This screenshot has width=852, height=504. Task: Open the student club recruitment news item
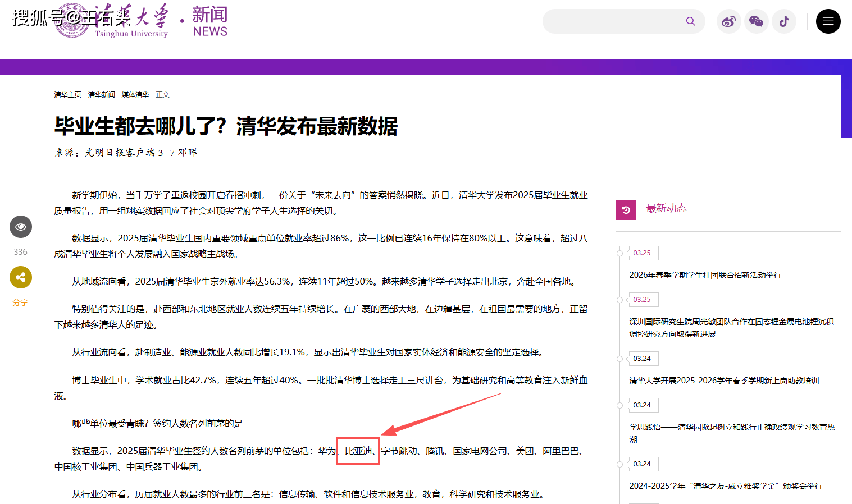tap(705, 275)
